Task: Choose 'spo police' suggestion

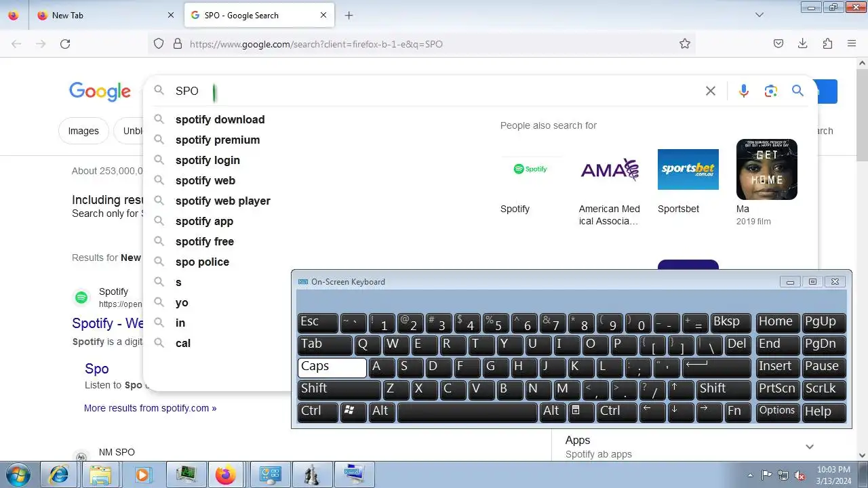Action: coord(202,262)
